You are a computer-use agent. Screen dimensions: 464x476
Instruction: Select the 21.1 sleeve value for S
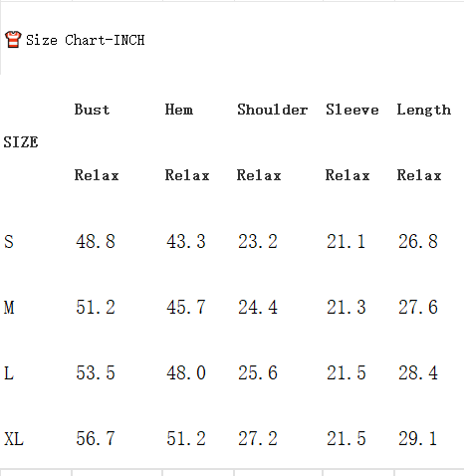[x=347, y=241]
